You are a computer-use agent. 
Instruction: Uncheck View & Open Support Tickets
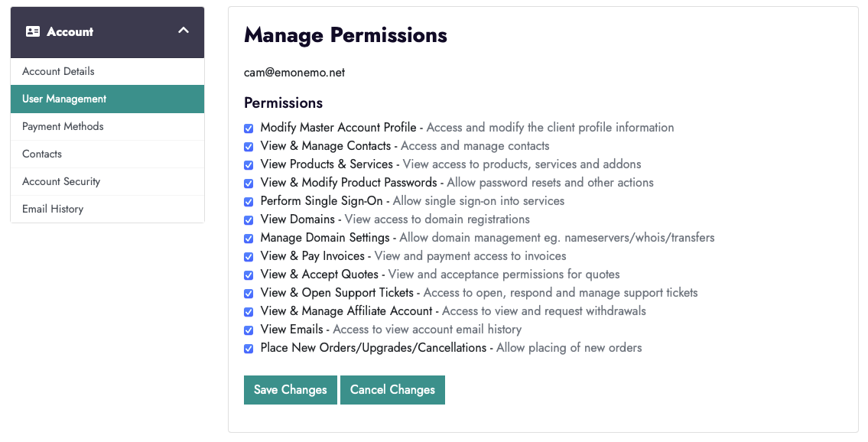[x=249, y=294]
